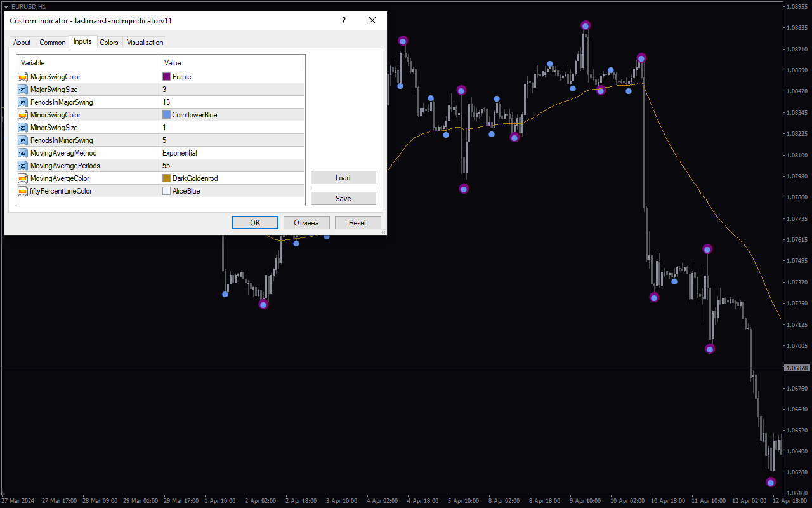Click the MinorSwingColor variable icon

[23, 115]
